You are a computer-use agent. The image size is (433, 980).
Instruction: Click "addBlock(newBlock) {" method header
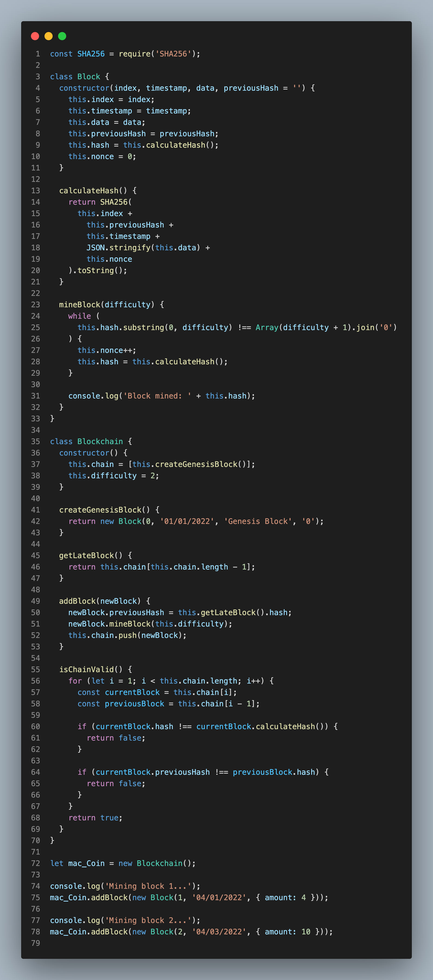click(x=104, y=601)
